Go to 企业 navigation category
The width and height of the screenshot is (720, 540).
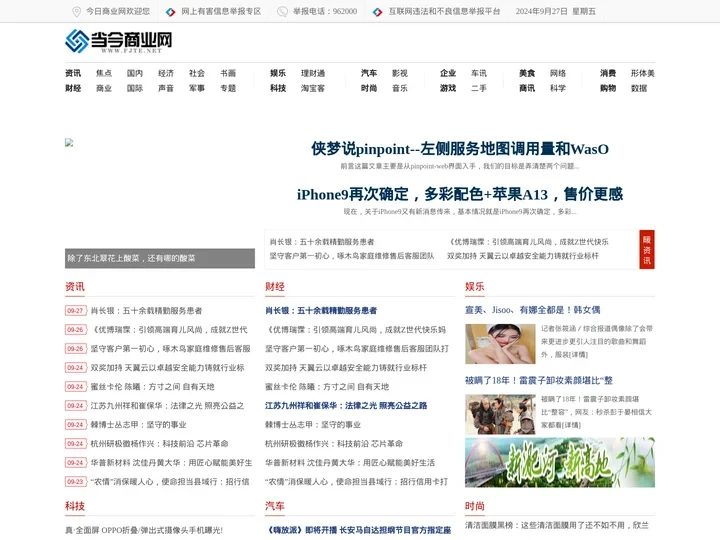[x=448, y=73]
